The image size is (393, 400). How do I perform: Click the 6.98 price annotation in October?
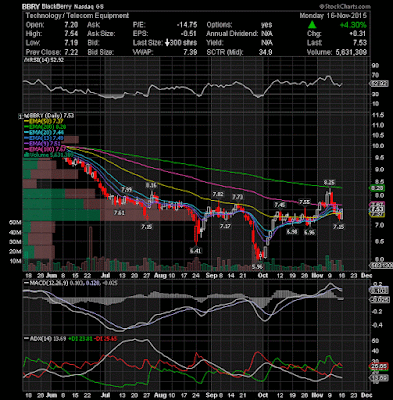pos(292,232)
